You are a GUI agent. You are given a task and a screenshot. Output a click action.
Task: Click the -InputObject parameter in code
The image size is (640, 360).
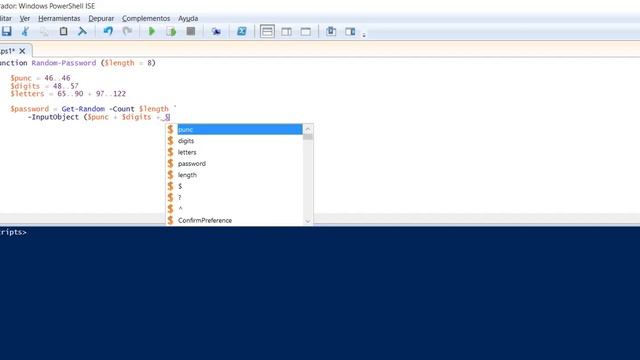click(53, 117)
